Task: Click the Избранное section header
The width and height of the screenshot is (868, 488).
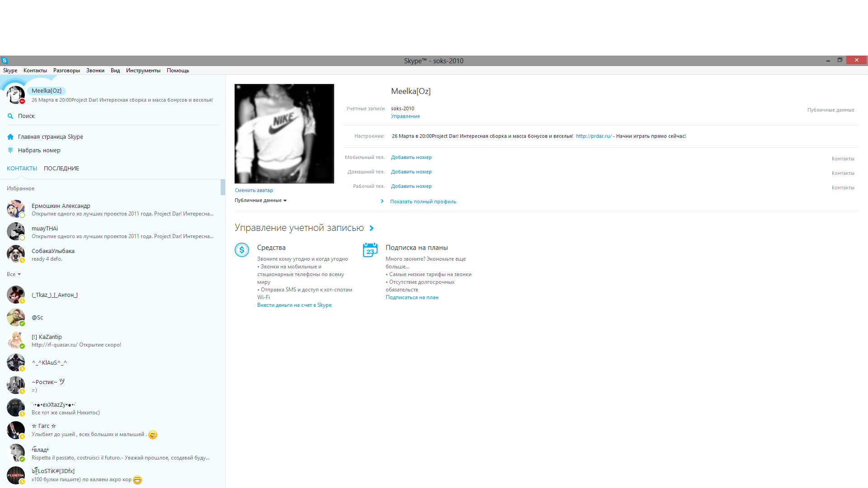Action: pos(21,188)
